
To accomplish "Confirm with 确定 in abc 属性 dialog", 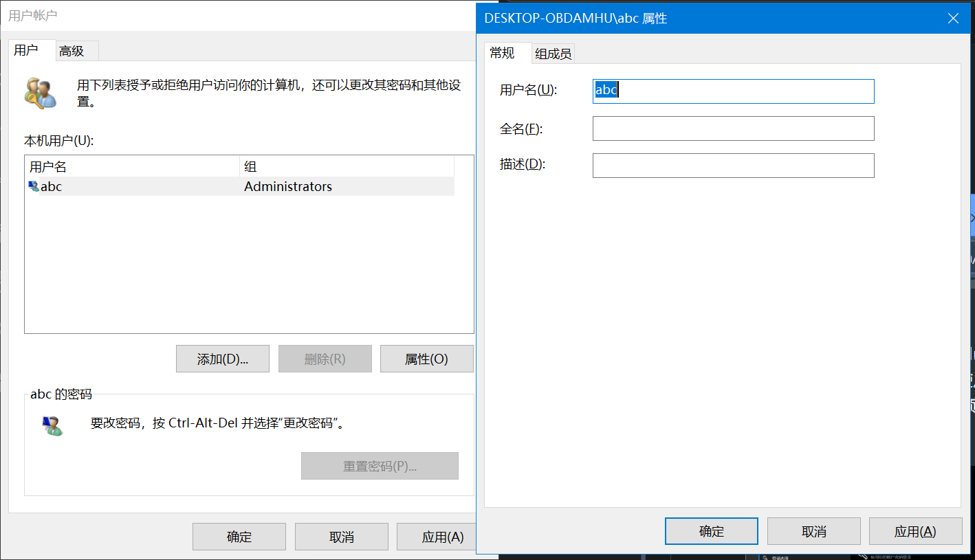I will coord(712,531).
